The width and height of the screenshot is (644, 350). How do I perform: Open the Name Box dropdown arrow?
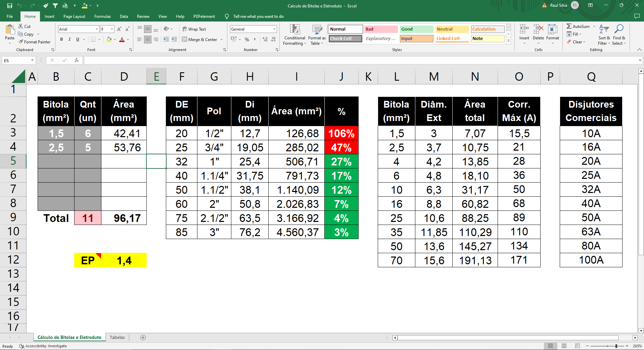pyautogui.click(x=32, y=61)
